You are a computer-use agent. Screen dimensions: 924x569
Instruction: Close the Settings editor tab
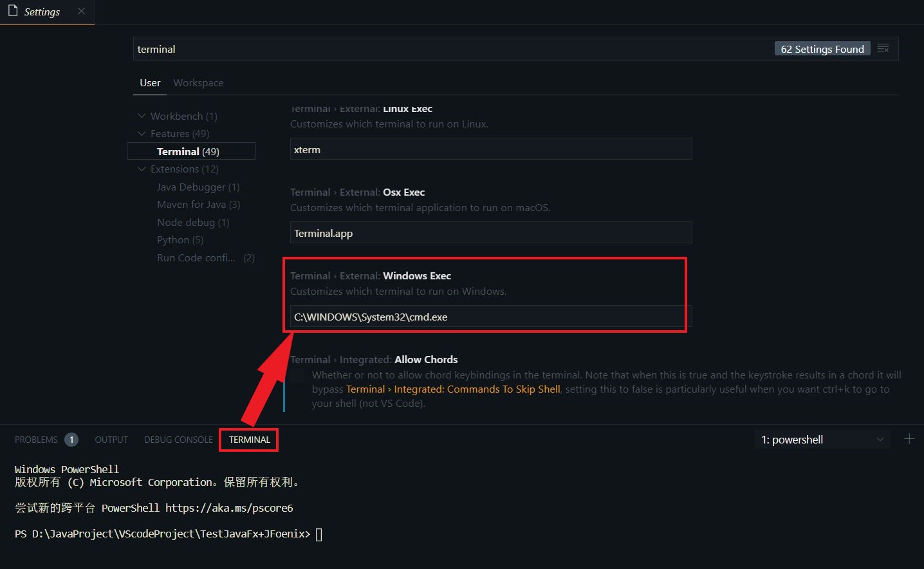[81, 11]
